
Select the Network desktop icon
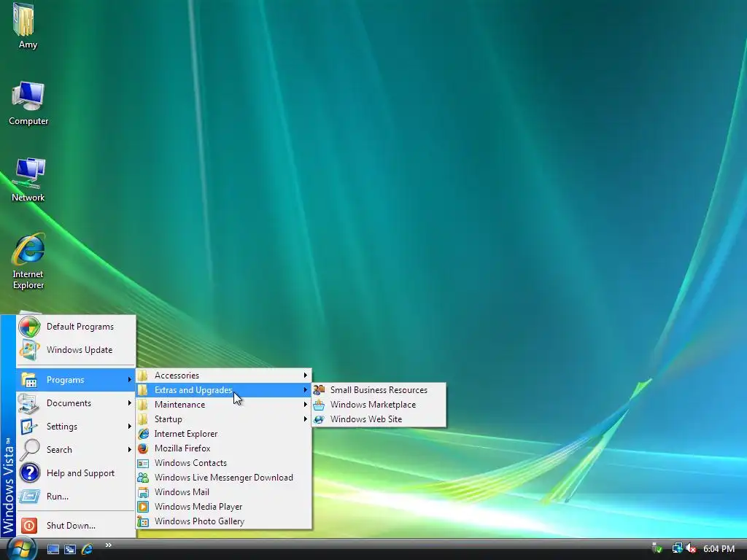coord(28,180)
